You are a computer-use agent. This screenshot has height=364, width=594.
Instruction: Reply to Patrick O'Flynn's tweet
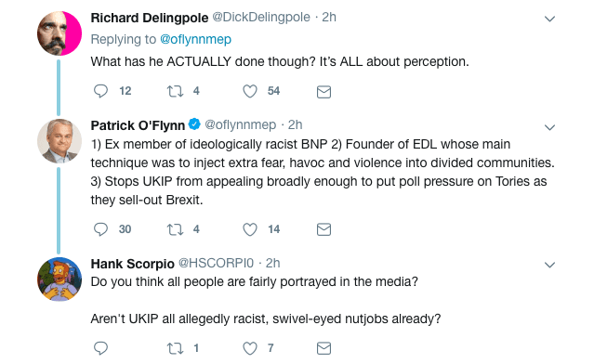[100, 229]
